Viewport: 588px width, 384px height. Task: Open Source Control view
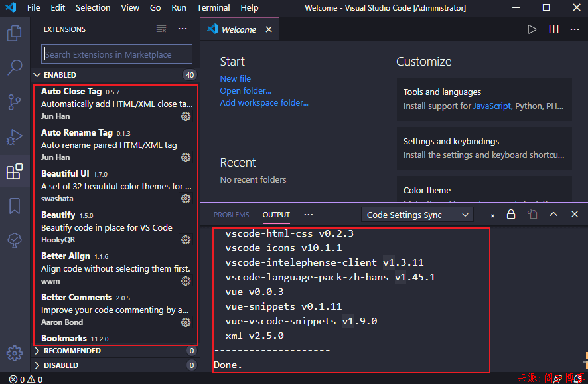click(x=14, y=102)
